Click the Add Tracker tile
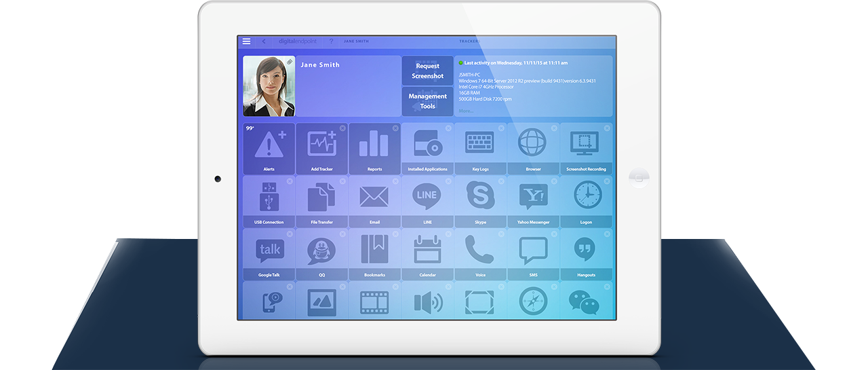The height and width of the screenshot is (370, 868). pos(322,149)
